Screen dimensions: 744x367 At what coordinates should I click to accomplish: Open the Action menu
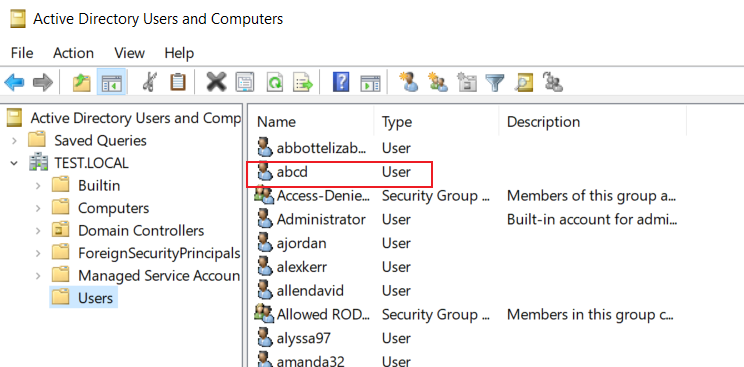73,53
